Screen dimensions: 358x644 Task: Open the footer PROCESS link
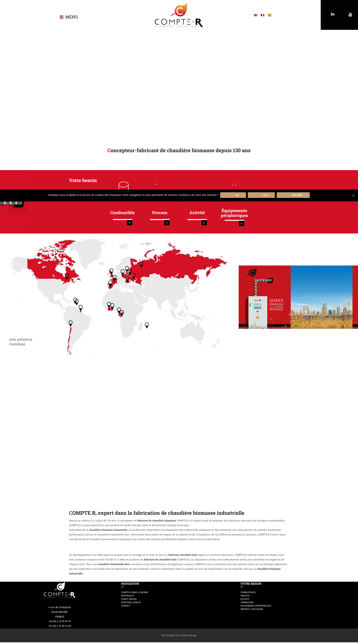pyautogui.click(x=245, y=596)
